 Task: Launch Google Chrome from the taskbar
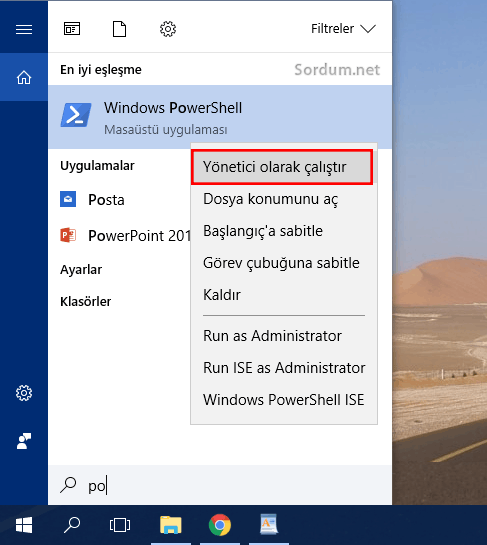point(220,525)
